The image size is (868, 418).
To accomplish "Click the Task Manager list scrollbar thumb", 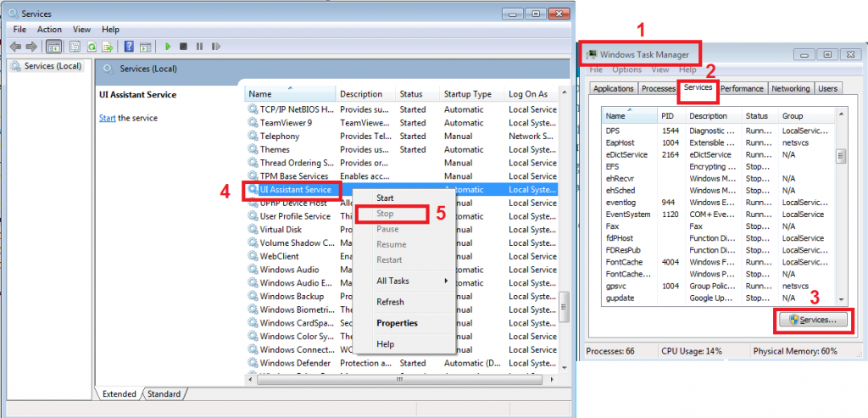I will pos(841,156).
